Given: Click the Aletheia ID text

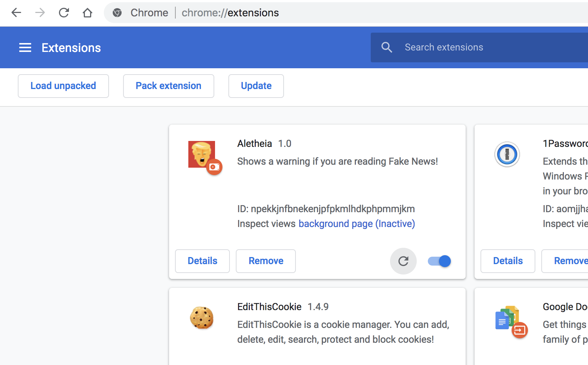Looking at the screenshot, I should pyautogui.click(x=326, y=209).
